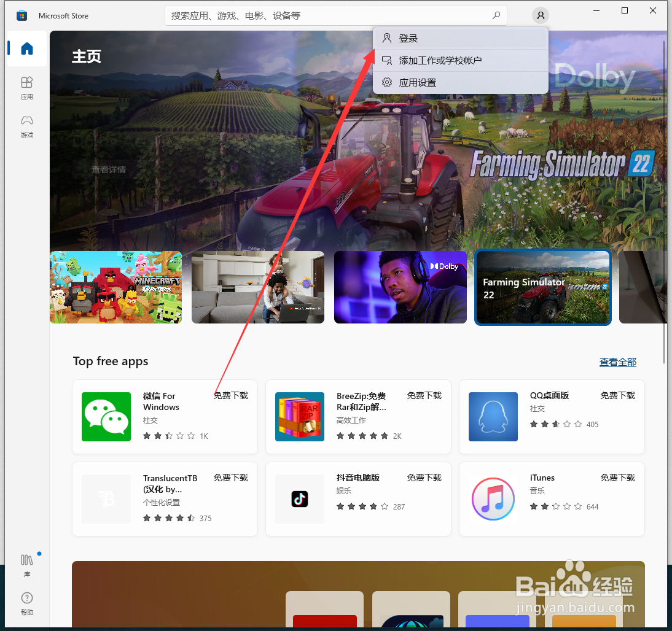Open the 查看全部 link for Top free apps

pos(617,362)
